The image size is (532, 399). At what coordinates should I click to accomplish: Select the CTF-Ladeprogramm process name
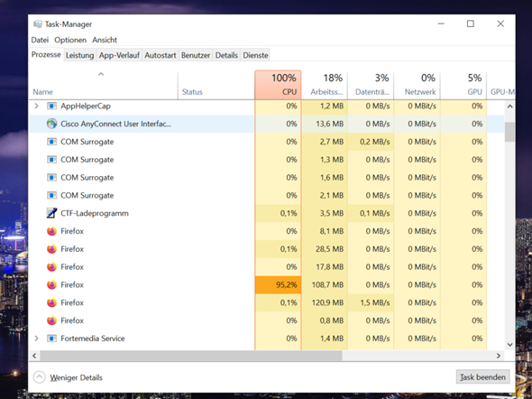[95, 213]
